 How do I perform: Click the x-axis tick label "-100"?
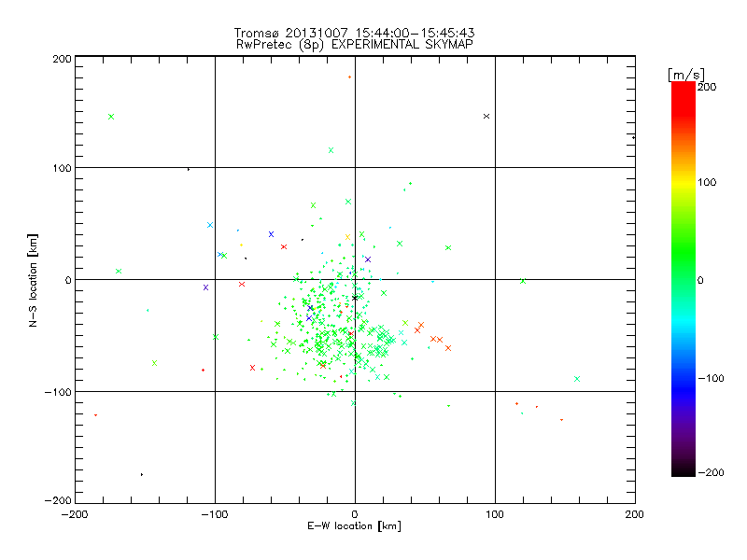click(215, 514)
